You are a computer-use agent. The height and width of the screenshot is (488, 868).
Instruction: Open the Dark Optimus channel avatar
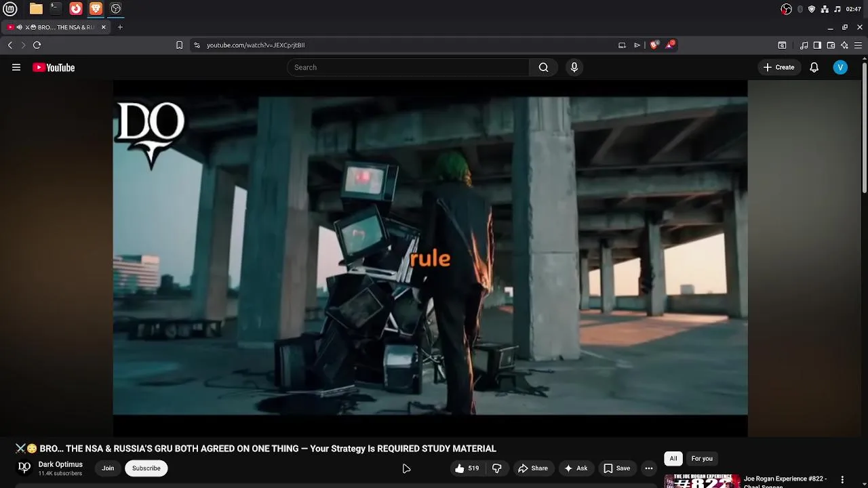(24, 468)
